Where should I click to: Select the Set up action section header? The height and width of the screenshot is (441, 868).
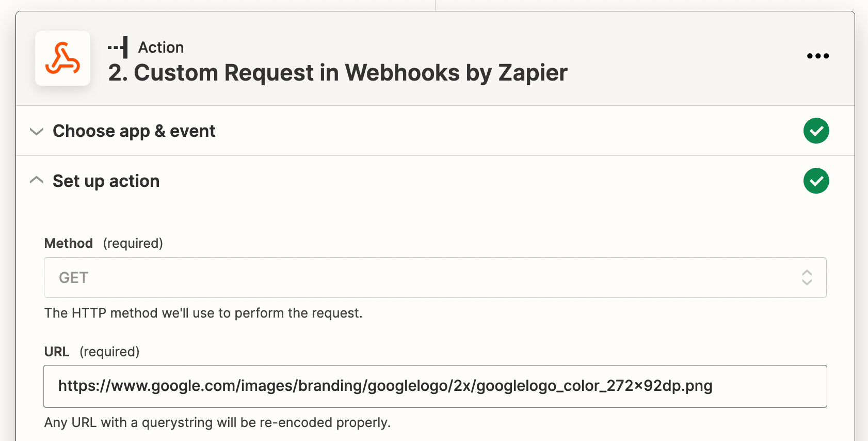coord(435,181)
